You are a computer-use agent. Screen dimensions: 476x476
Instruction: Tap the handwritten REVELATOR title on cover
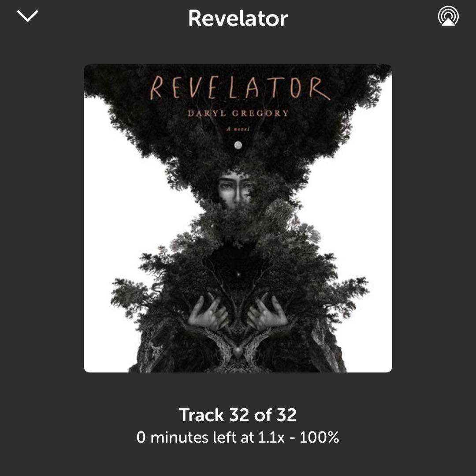(x=240, y=88)
